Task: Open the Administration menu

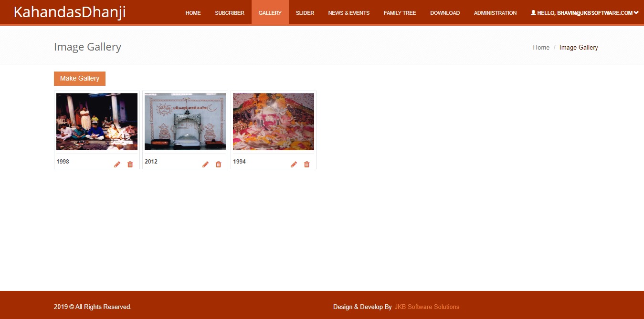Action: point(495,13)
